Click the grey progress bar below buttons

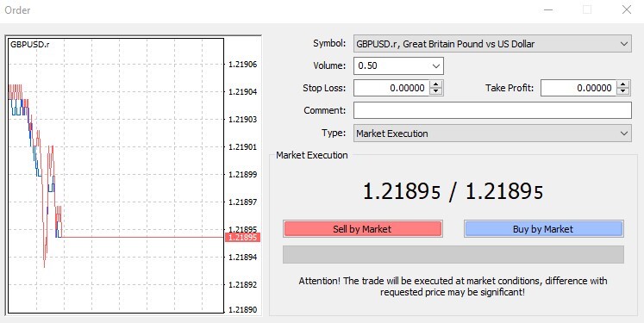click(x=453, y=254)
